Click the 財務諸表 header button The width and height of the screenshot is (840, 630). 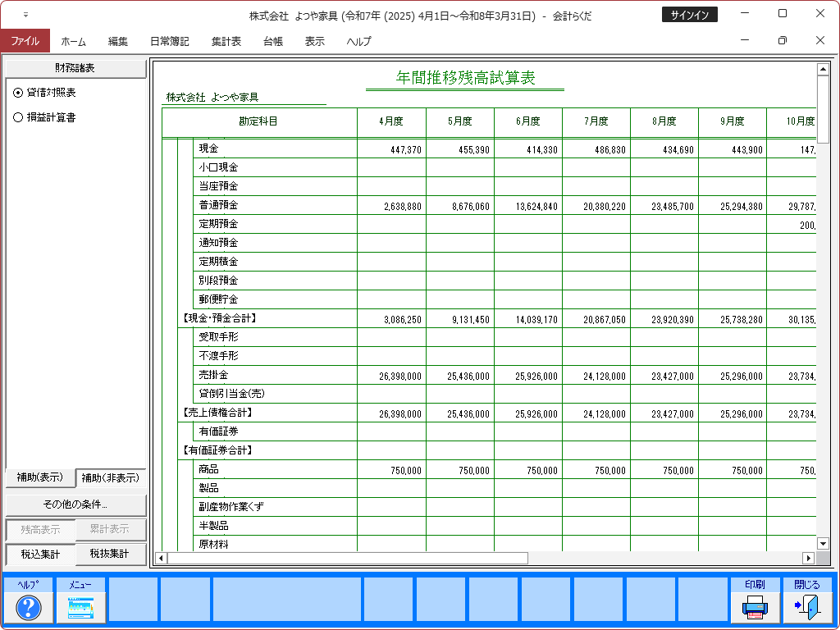click(75, 68)
